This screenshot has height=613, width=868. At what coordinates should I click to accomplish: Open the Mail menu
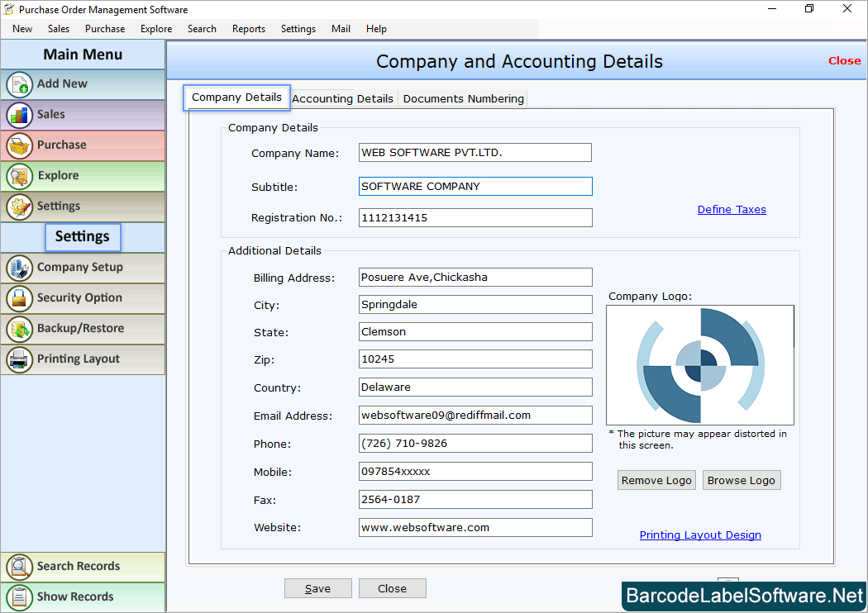[340, 28]
